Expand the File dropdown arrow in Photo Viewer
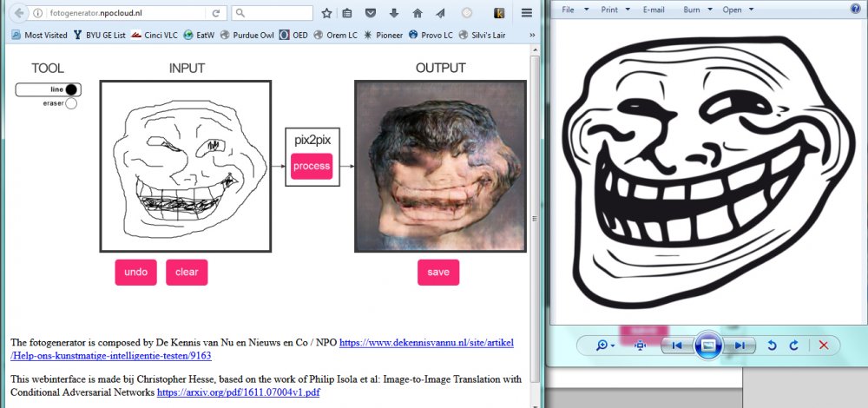Viewport: 868px width, 408px height. 586,10
